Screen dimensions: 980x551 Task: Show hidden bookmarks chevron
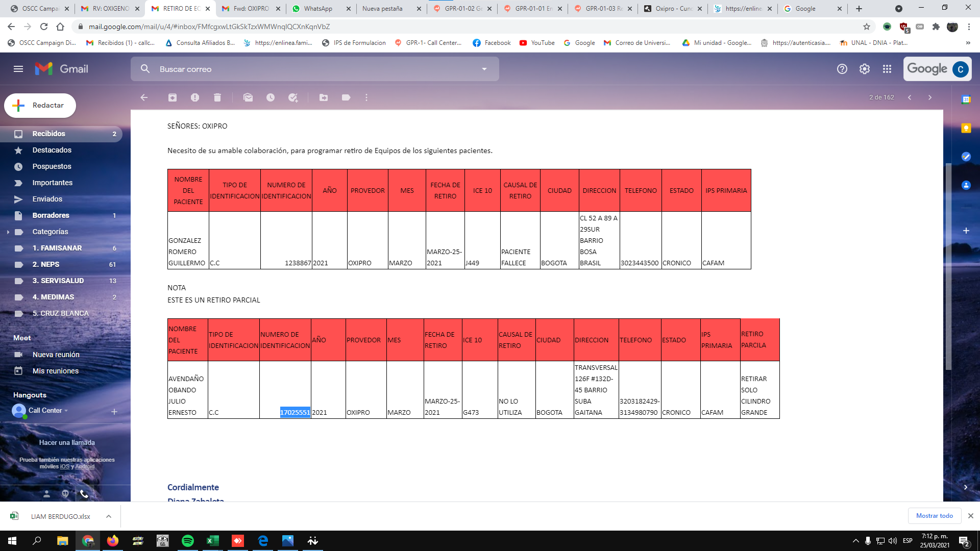(968, 43)
